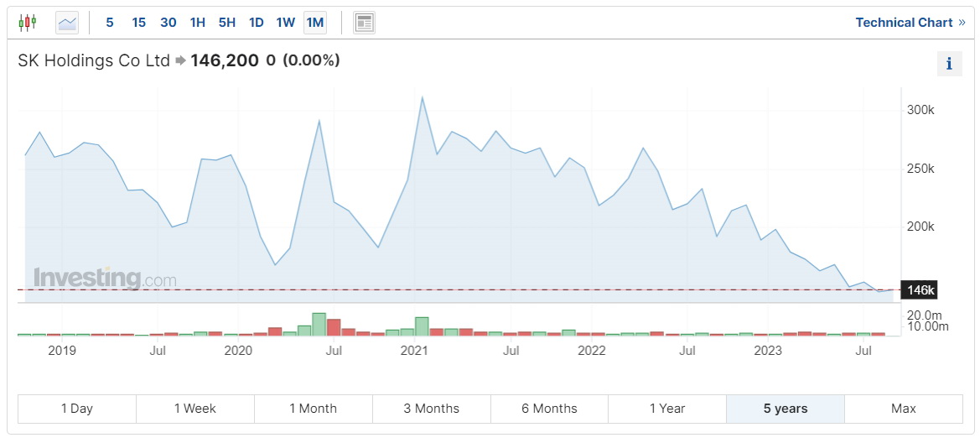Click the 146k current price label

coord(919,289)
